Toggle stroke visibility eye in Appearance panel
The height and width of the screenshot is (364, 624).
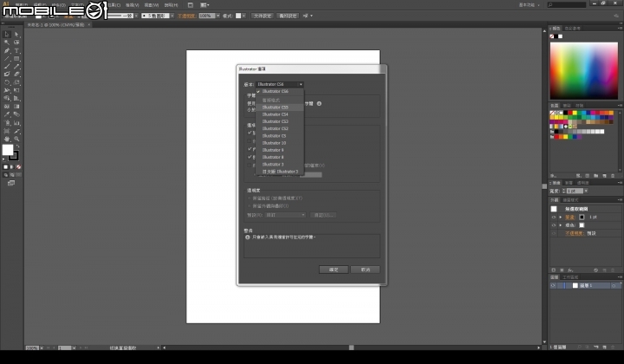pyautogui.click(x=554, y=218)
